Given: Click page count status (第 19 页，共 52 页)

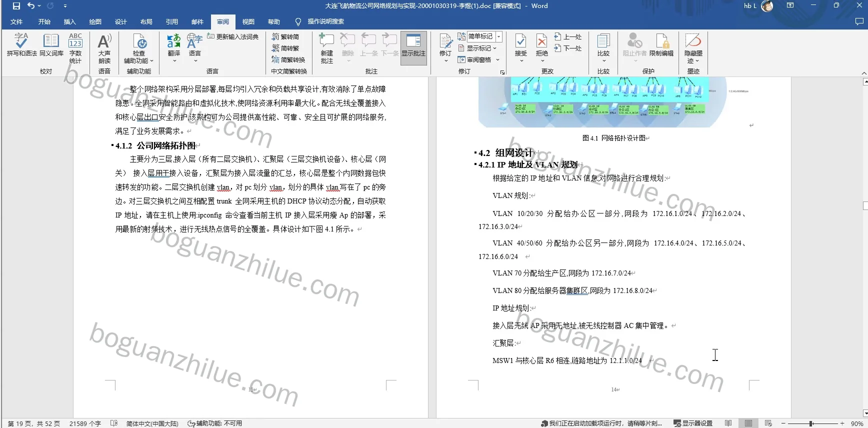Looking at the screenshot, I should pos(34,423).
